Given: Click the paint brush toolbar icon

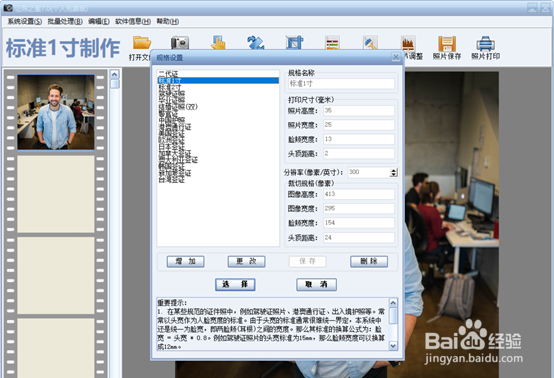Looking at the screenshot, I should 370,42.
